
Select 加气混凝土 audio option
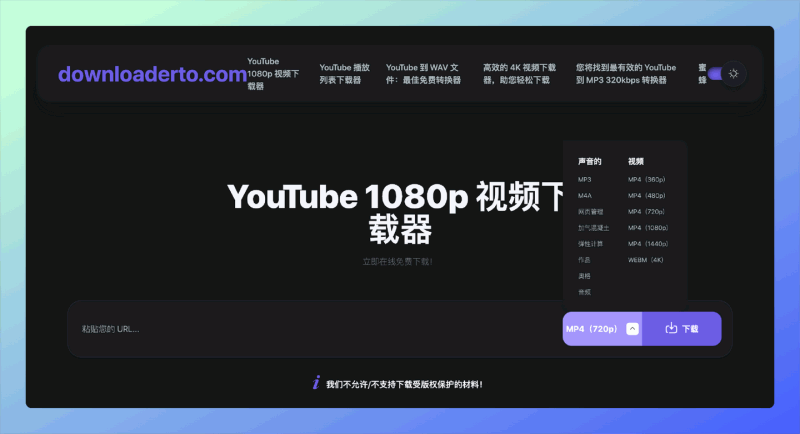[x=593, y=227]
